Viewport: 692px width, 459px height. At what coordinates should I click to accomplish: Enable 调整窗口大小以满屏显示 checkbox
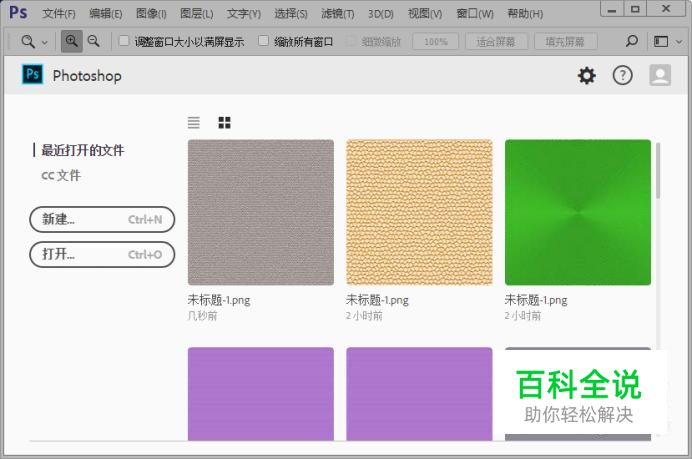point(124,42)
